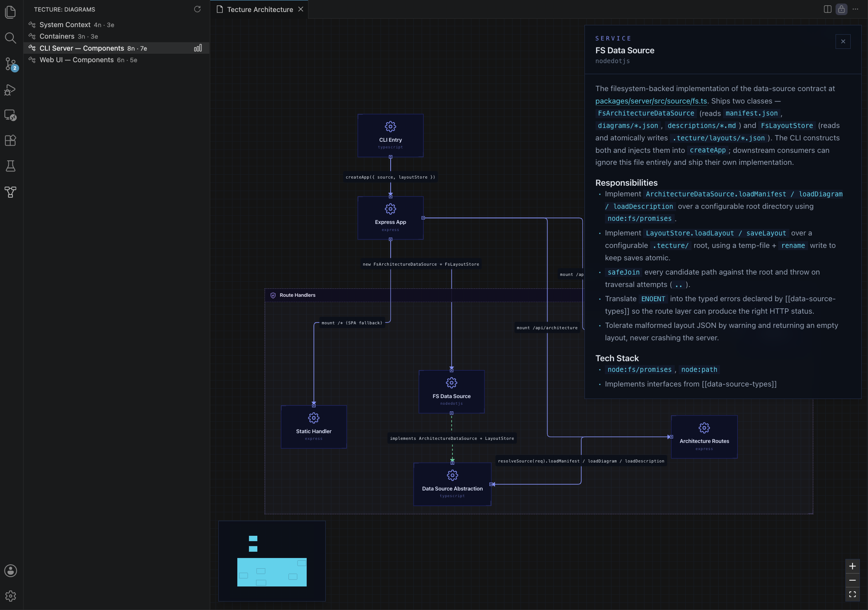Viewport: 868px width, 610px height.
Task: Select the Static Handler node
Action: [x=314, y=427]
